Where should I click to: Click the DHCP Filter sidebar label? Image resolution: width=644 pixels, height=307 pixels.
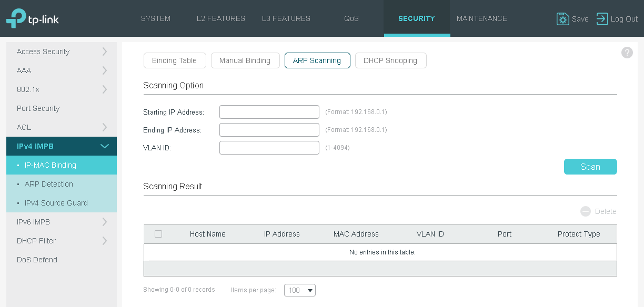coord(36,241)
